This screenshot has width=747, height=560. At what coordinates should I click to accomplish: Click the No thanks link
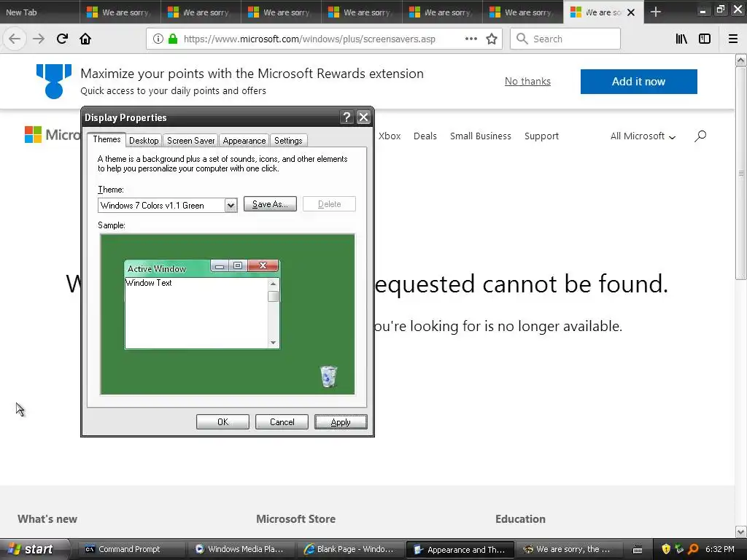pyautogui.click(x=527, y=82)
